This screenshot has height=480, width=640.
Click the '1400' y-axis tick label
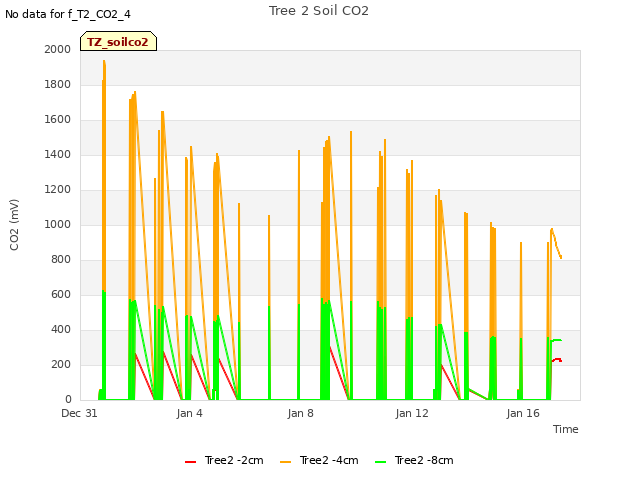coord(58,154)
